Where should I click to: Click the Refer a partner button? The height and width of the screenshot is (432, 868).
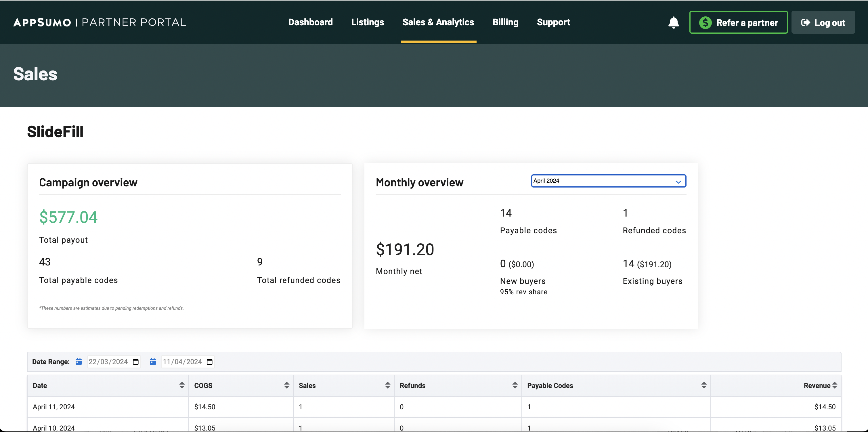point(738,22)
